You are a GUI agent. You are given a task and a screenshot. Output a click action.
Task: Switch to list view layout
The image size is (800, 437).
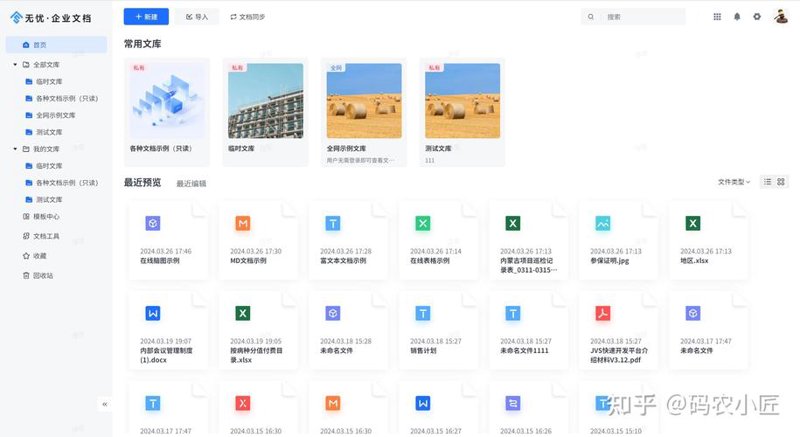point(767,182)
